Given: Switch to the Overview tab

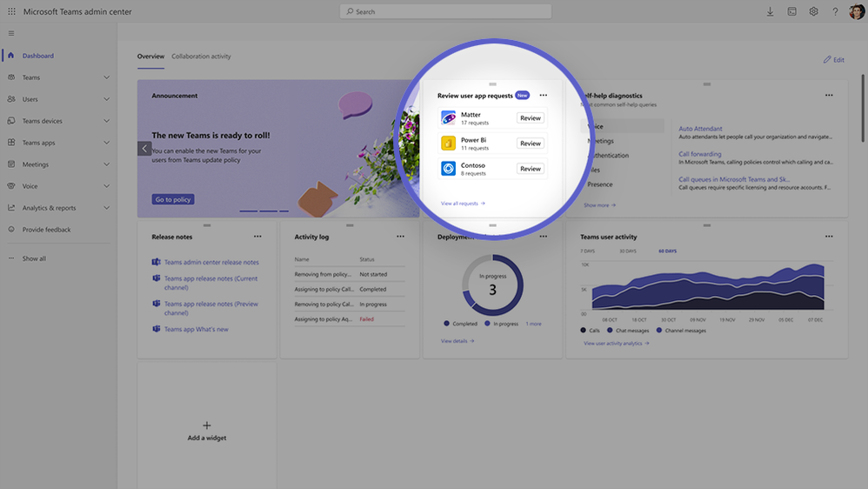Looking at the screenshot, I should (150, 57).
